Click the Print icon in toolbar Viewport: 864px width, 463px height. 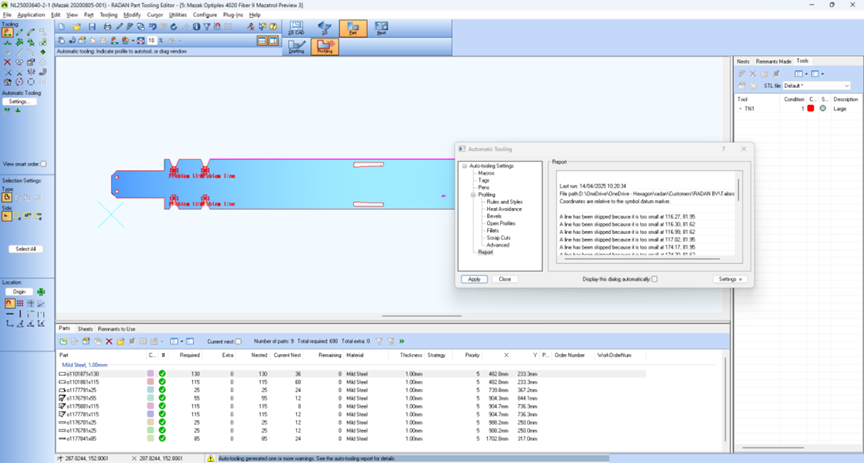coord(107,26)
